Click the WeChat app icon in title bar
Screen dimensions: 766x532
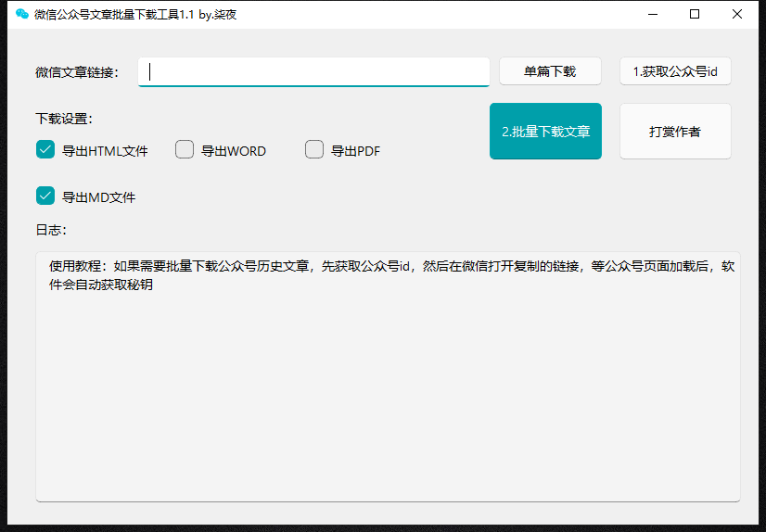pyautogui.click(x=22, y=14)
